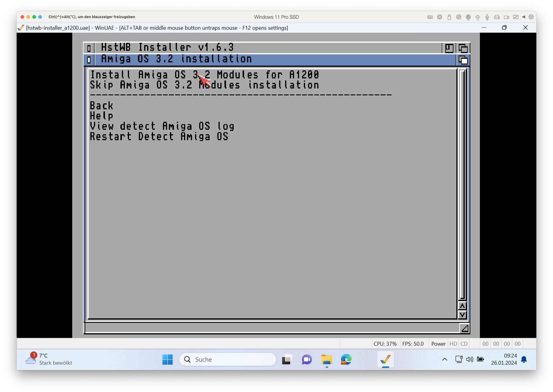
Task: Select Install Amiga OS 3.2 Modules for A1200
Action: point(205,75)
